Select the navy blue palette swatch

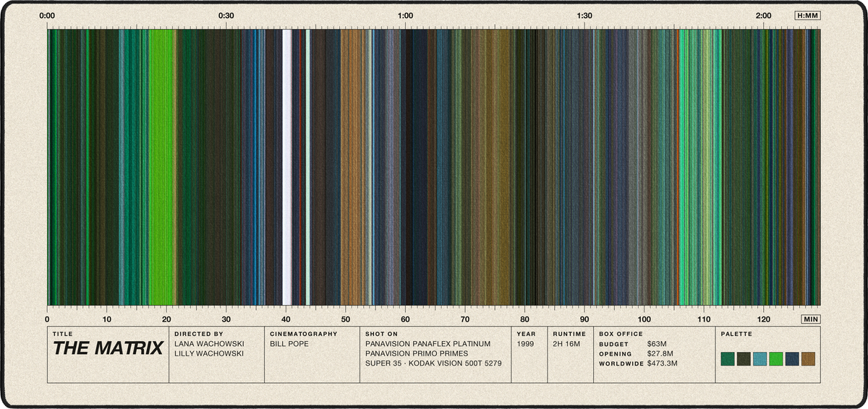(x=792, y=359)
